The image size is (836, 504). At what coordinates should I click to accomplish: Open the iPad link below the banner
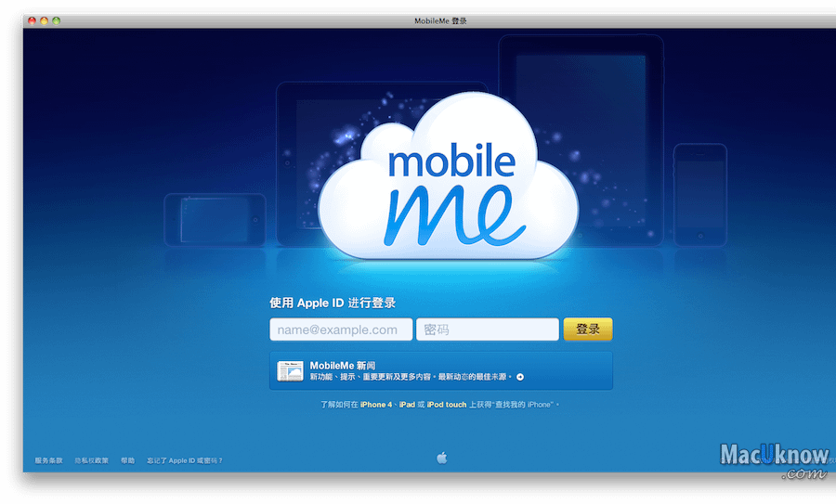pos(407,406)
